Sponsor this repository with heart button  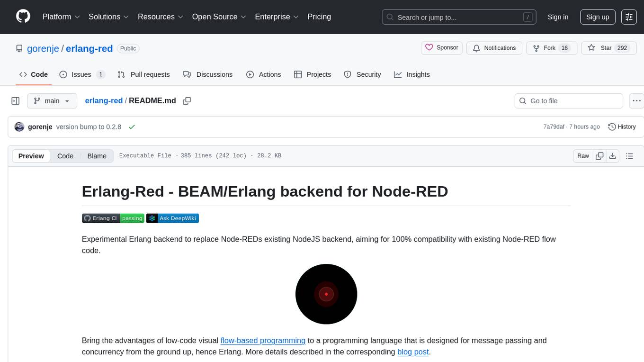click(x=441, y=48)
